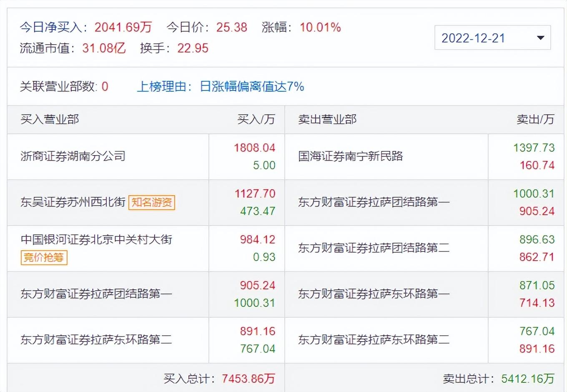Select 中国银河证券北京中关村大街 buyer
This screenshot has height=392, width=567.
pos(96,239)
